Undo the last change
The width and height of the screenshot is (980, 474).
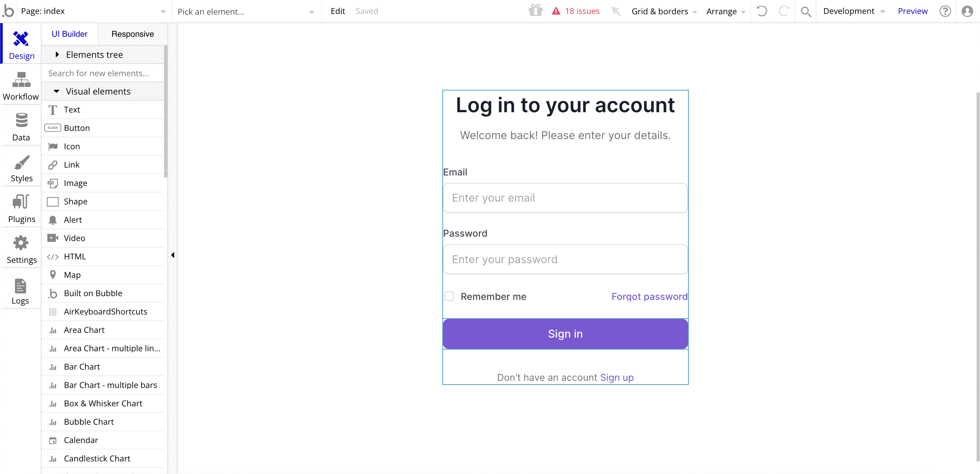(x=762, y=11)
